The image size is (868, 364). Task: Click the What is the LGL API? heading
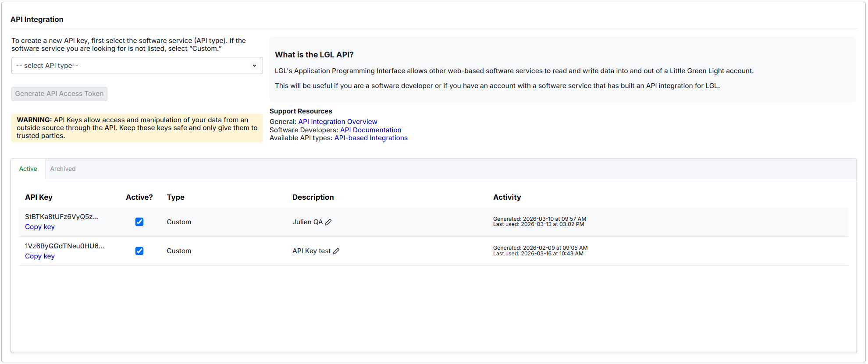tap(314, 55)
